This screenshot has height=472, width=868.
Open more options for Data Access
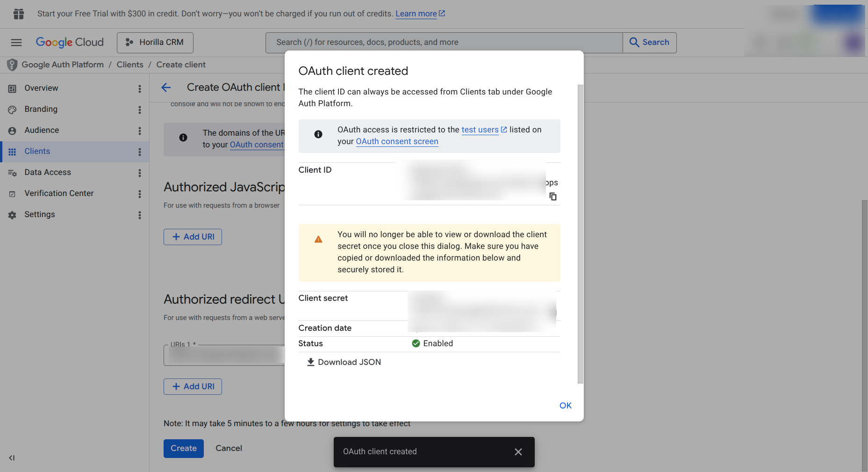[x=139, y=173]
